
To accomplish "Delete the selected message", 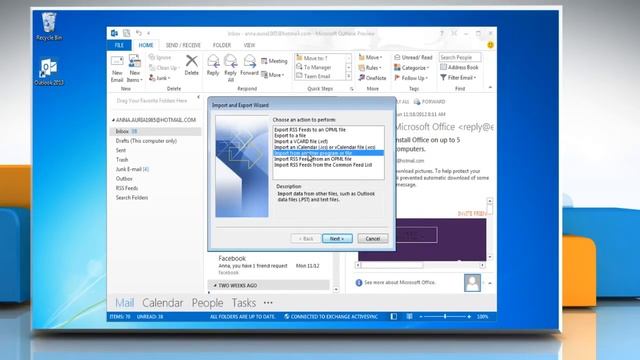I will click(191, 65).
